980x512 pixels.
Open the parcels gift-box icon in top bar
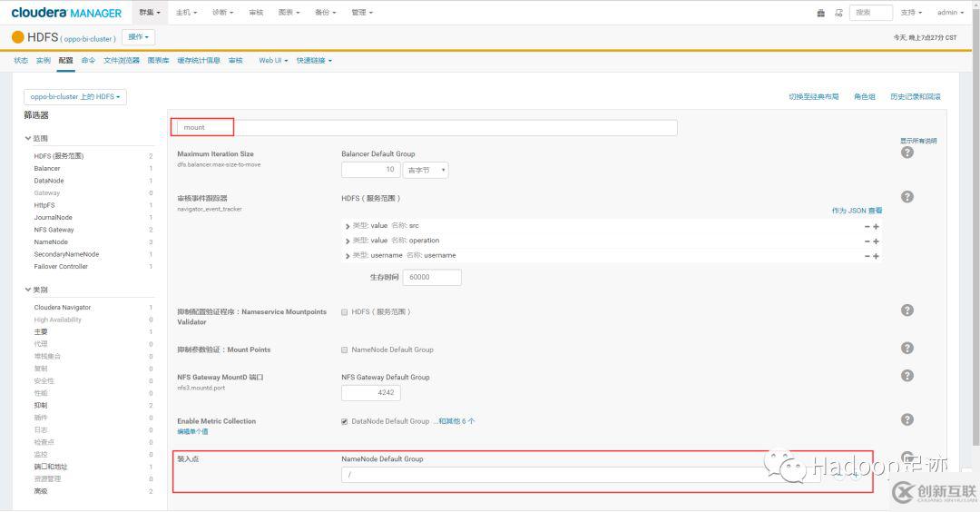820,13
